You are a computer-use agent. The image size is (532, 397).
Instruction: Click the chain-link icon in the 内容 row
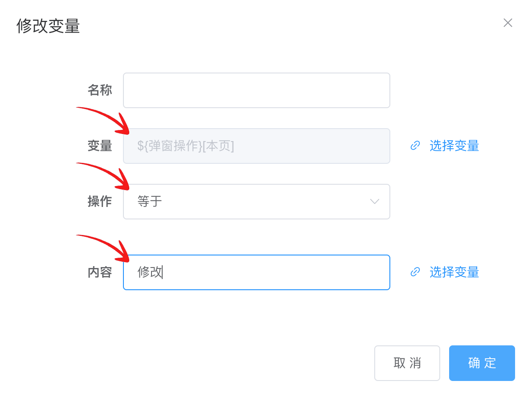pyautogui.click(x=415, y=272)
